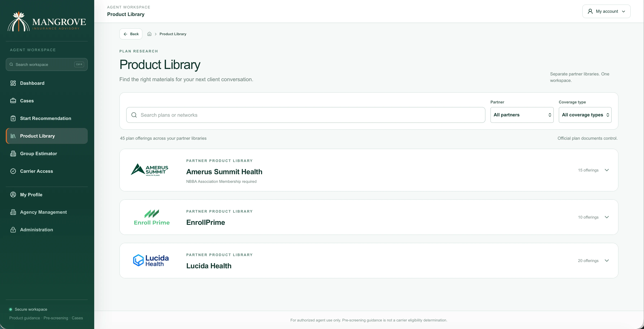Open Group Estimator page
Image resolution: width=644 pixels, height=329 pixels.
(47, 154)
